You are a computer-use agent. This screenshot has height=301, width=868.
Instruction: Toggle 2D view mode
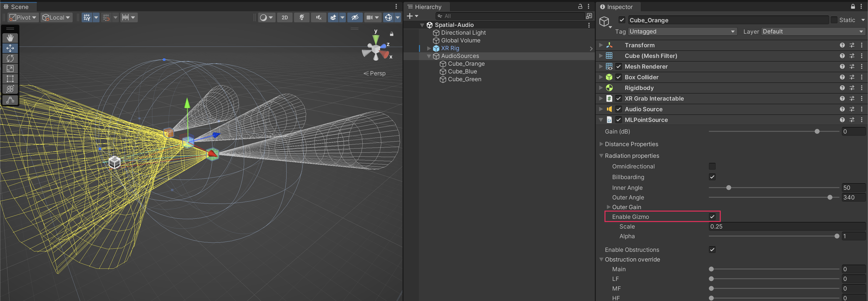[285, 17]
